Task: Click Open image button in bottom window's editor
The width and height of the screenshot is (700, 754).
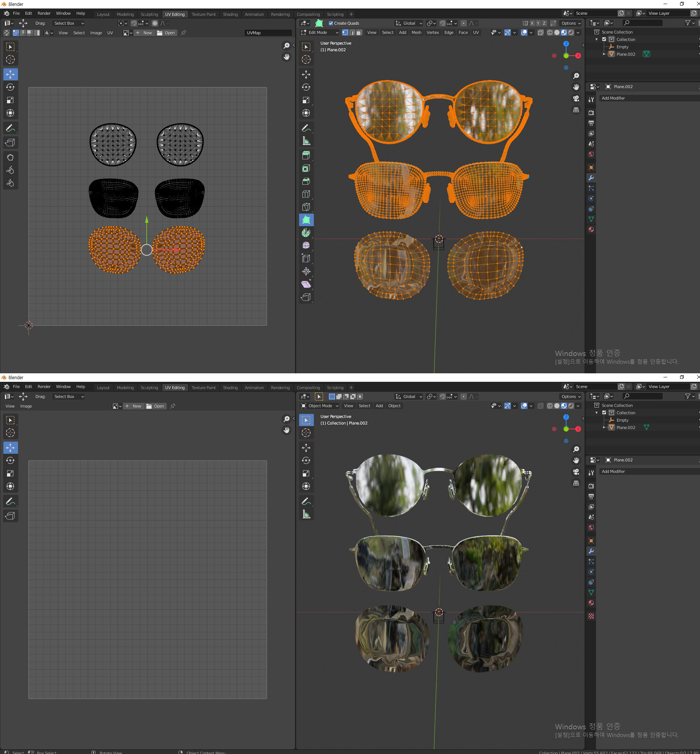Action: [155, 406]
